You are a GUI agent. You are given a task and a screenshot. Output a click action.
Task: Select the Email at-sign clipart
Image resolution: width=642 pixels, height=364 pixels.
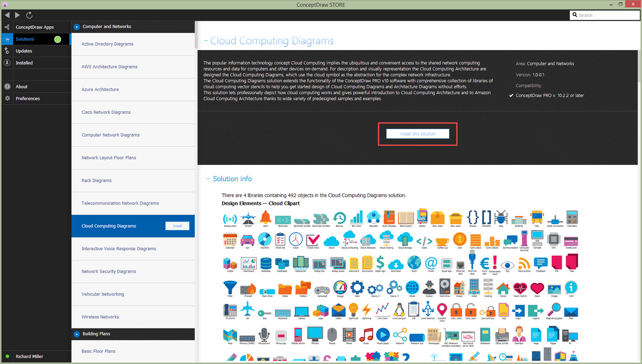point(431,264)
